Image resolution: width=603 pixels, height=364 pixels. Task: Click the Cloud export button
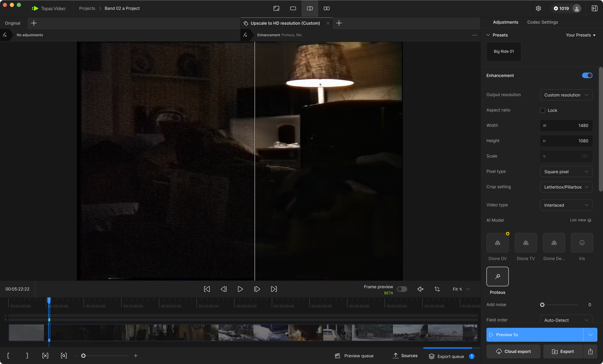513,351
